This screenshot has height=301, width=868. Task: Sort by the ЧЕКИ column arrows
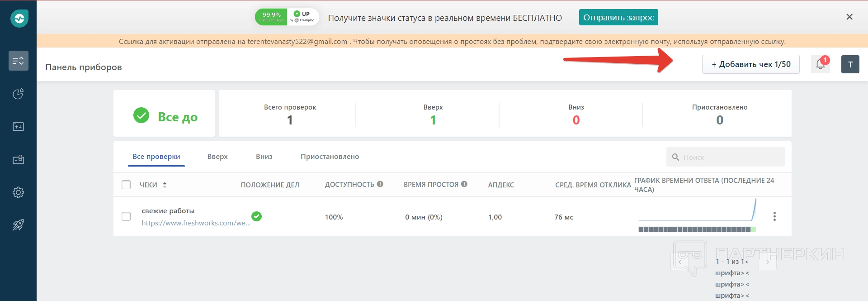click(x=165, y=185)
